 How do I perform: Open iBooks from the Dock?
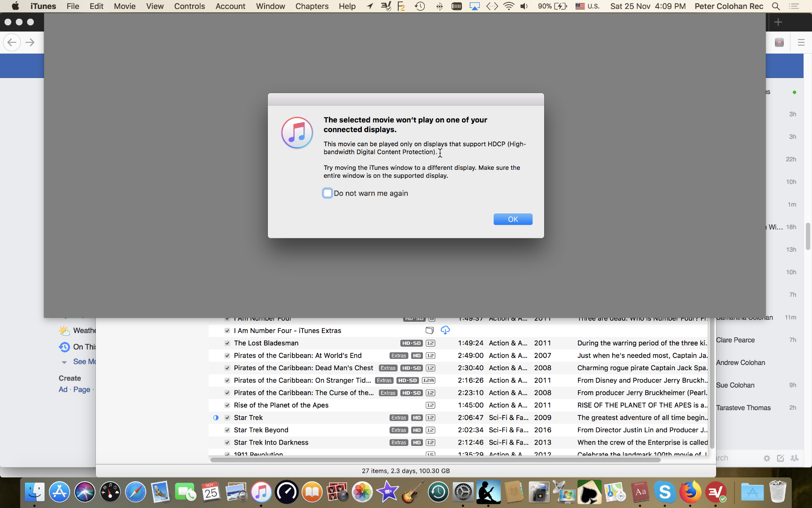click(x=312, y=492)
